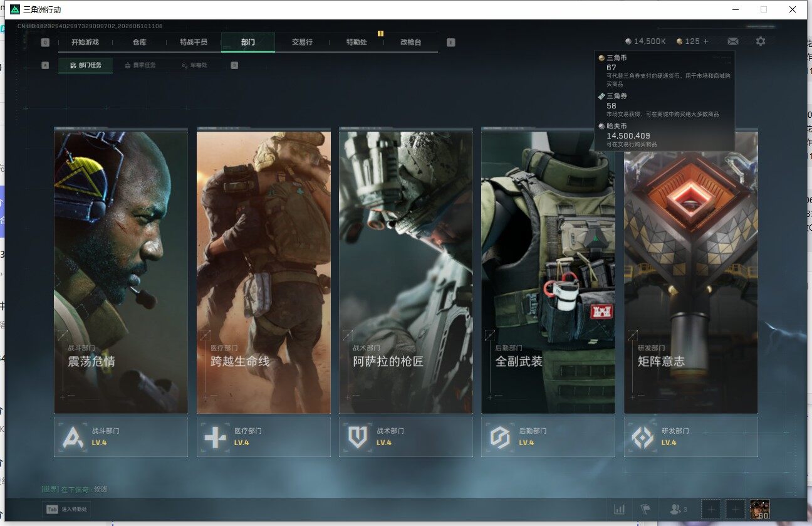The height and width of the screenshot is (526, 812).
Task: Click the E key hint icon
Action: (x=451, y=43)
